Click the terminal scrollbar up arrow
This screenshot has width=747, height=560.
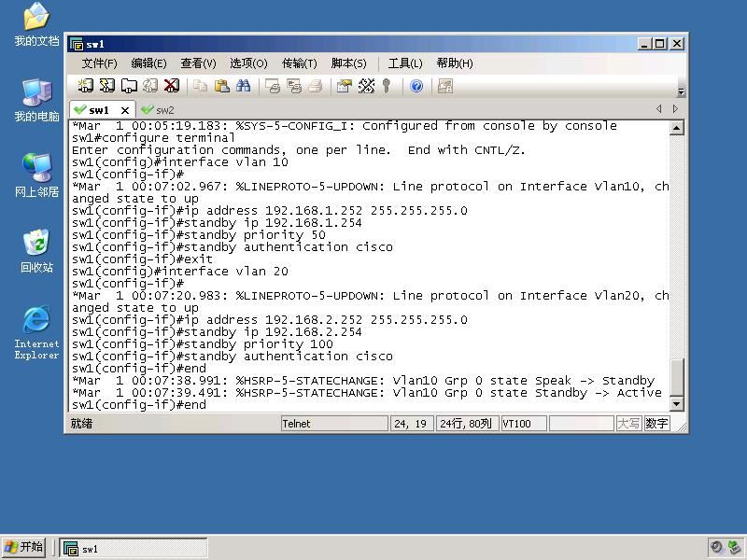(x=677, y=128)
